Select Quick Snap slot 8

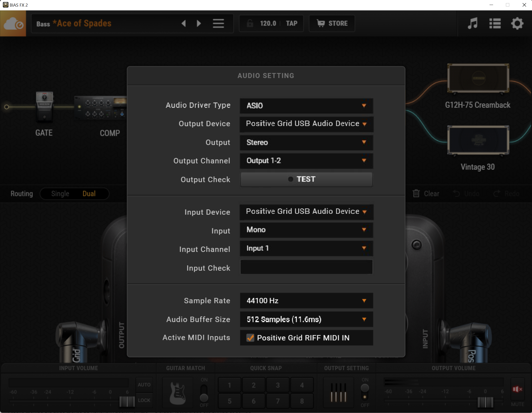point(302,401)
